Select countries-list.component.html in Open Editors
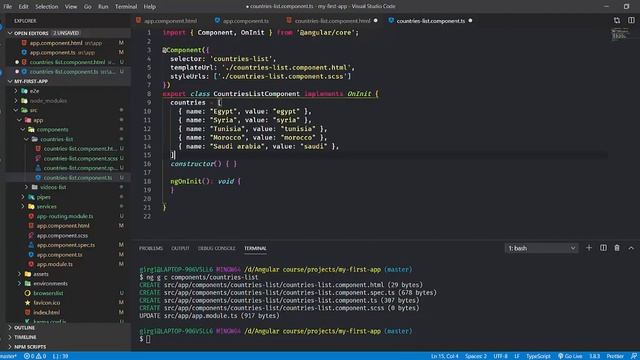Viewport: 640px width, 360px height. (x=67, y=62)
